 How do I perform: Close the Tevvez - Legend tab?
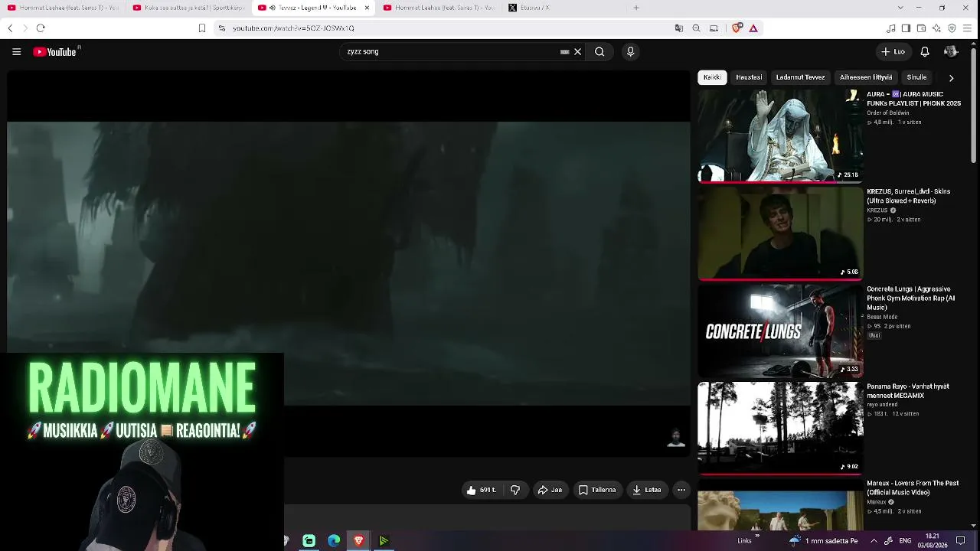[367, 8]
